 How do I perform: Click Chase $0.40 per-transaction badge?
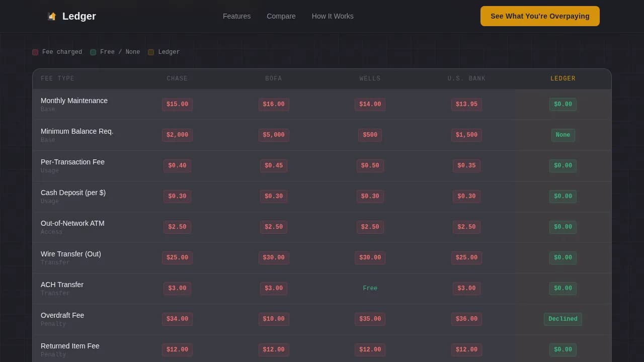[177, 166]
